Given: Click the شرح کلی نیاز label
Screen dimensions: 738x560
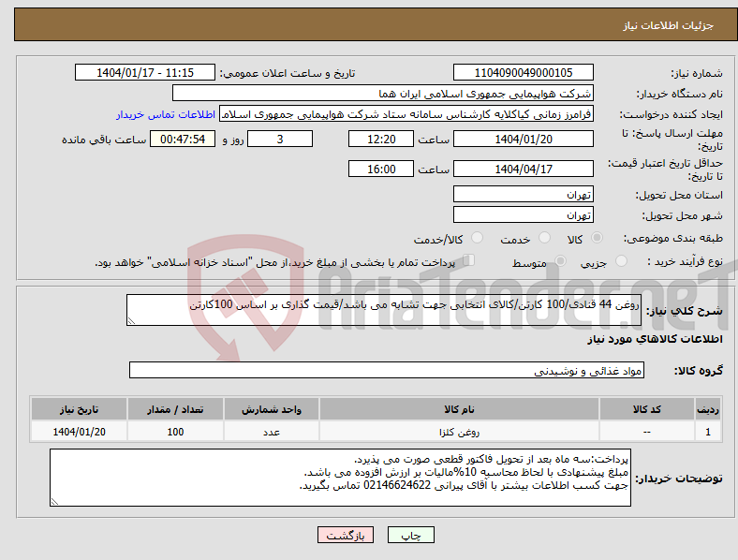Looking at the screenshot, I should coord(684,311).
